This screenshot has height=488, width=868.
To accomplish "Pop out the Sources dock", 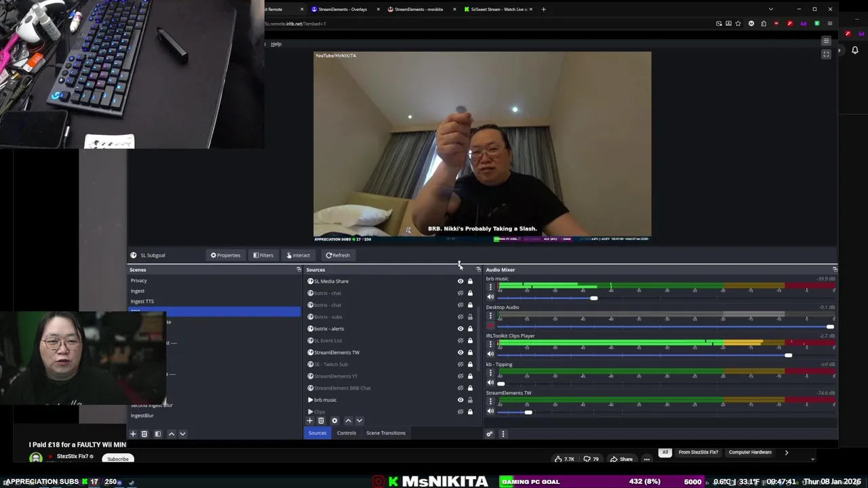I will pyautogui.click(x=478, y=270).
